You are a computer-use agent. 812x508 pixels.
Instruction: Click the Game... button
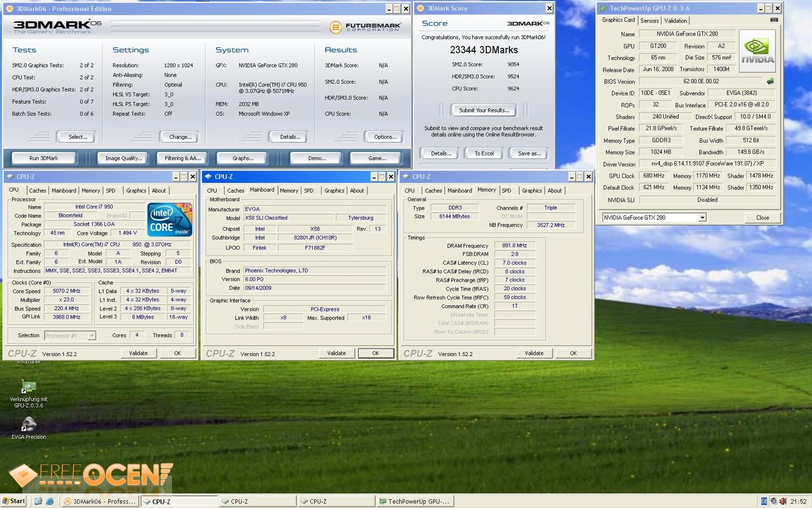[377, 158]
